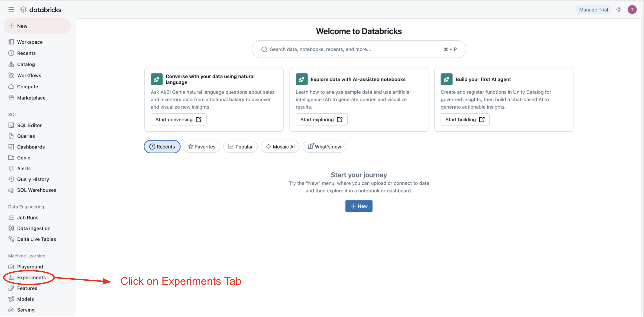Click inside the search bar

pos(359,49)
